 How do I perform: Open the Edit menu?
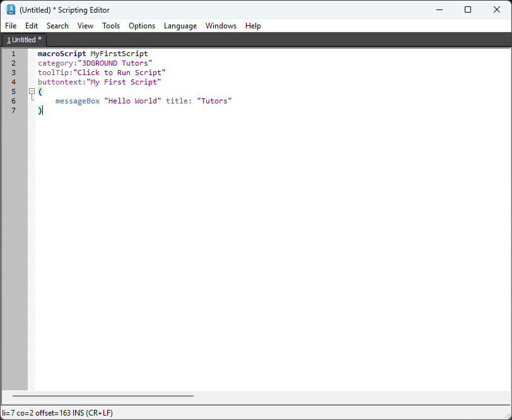(x=32, y=26)
